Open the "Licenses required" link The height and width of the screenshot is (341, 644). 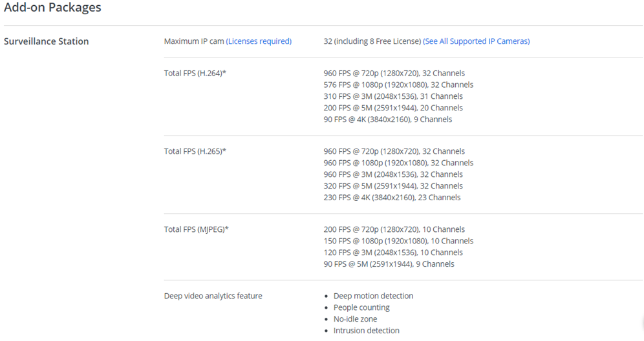point(259,41)
